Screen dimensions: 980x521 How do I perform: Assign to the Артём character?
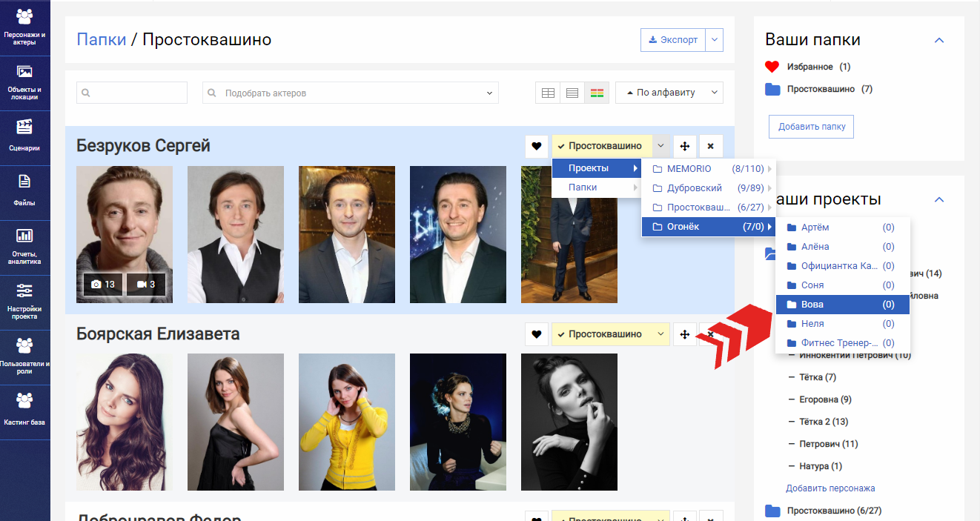click(843, 228)
